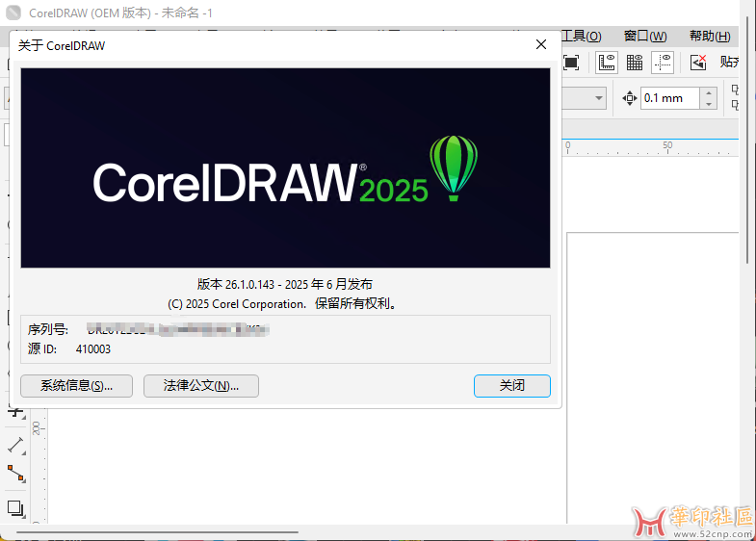This screenshot has height=541, width=756.
Task: Increase nudge offset with up arrow
Action: coord(709,93)
